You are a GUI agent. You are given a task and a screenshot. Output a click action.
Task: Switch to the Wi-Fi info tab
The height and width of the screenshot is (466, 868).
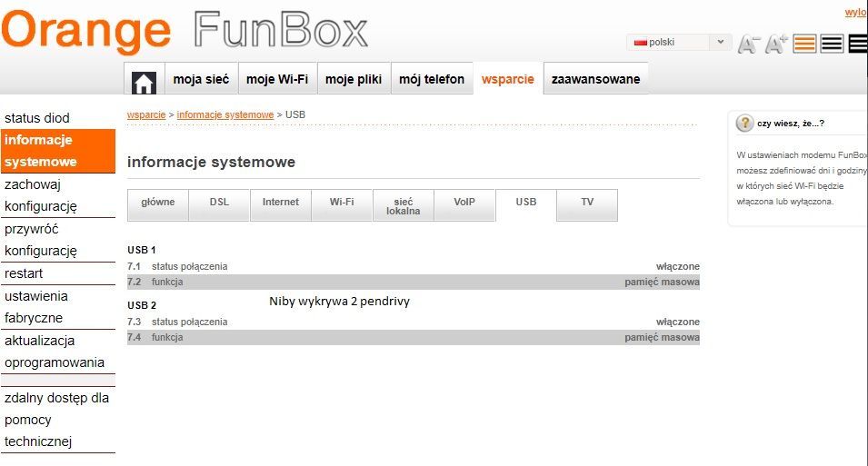342,204
